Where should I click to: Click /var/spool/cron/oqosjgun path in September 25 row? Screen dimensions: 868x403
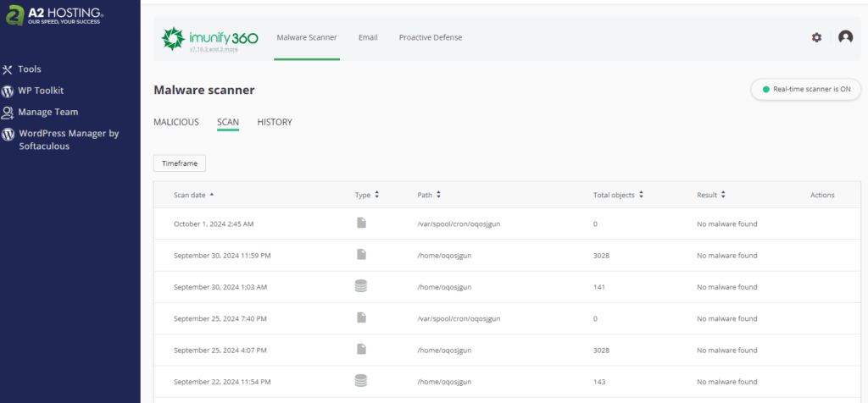[459, 318]
